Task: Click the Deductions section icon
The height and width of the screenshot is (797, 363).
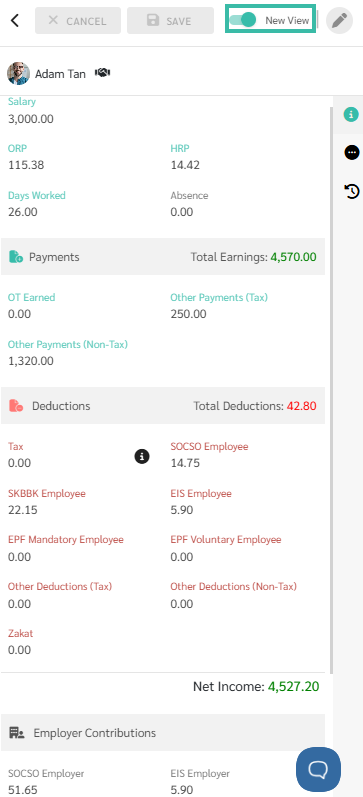Action: click(16, 406)
